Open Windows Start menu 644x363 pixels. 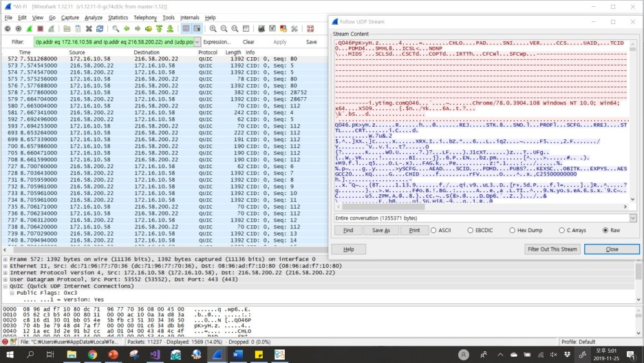point(10,354)
